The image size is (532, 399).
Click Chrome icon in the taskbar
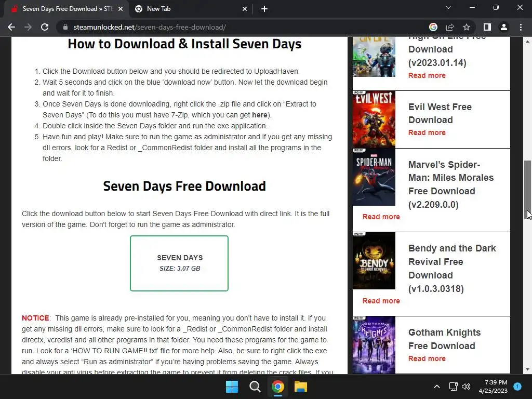point(278,387)
